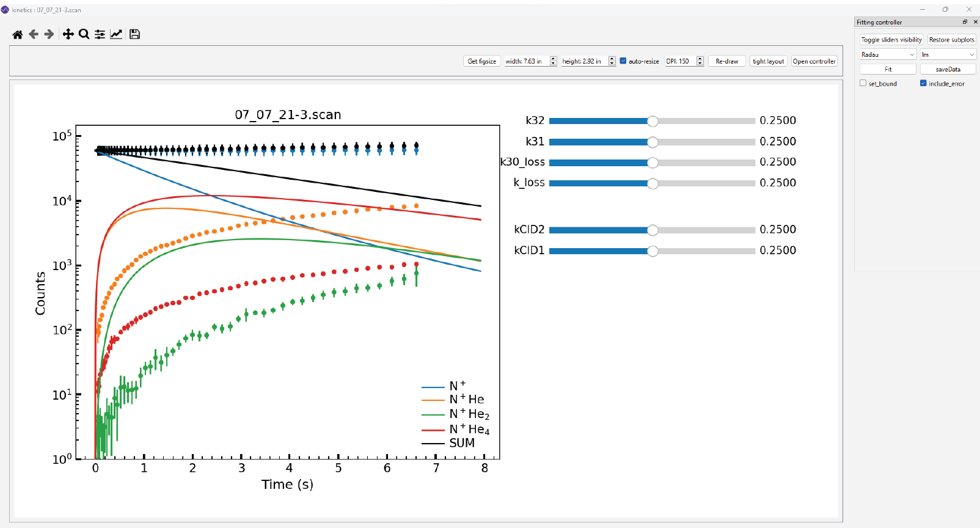Open Edit axis and curve parameters icon
This screenshot has height=528, width=980.
[116, 34]
